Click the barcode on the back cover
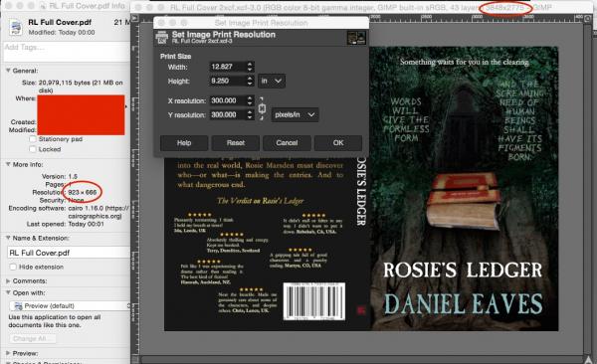The image size is (597, 364). click(314, 300)
